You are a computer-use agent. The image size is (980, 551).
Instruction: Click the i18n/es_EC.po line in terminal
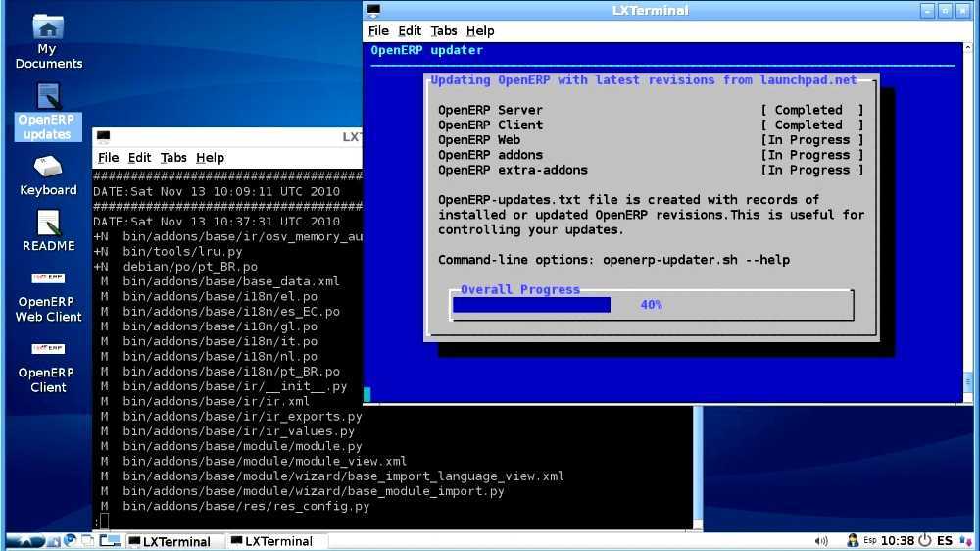click(x=220, y=312)
